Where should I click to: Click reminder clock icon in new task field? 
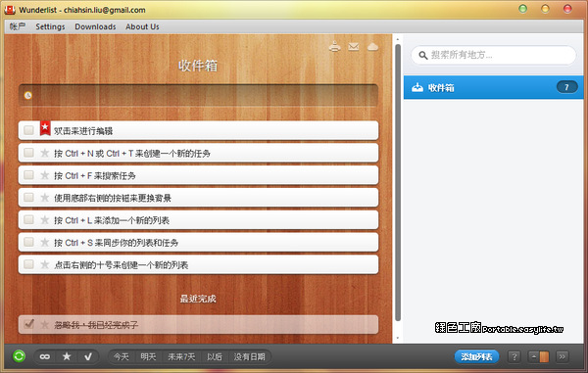click(x=27, y=95)
